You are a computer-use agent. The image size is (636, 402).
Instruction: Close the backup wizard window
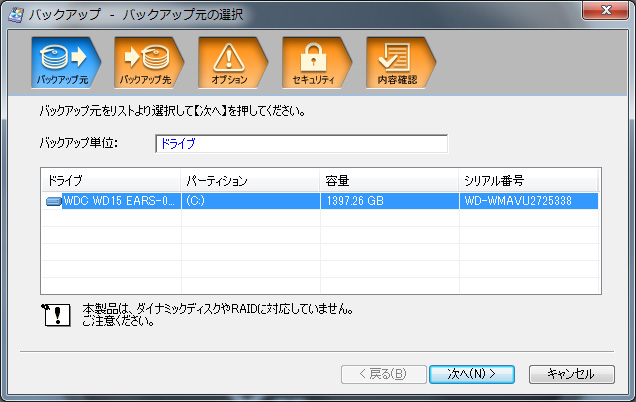[606, 10]
